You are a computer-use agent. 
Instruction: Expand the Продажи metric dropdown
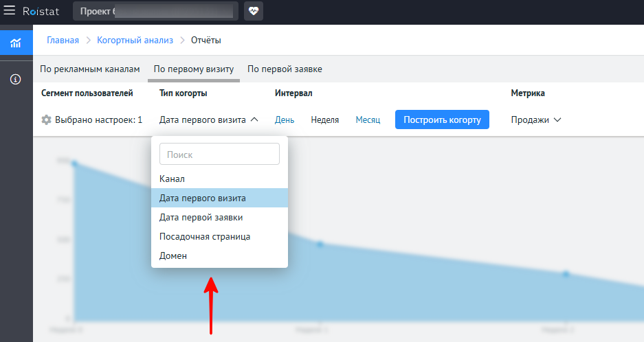point(536,119)
